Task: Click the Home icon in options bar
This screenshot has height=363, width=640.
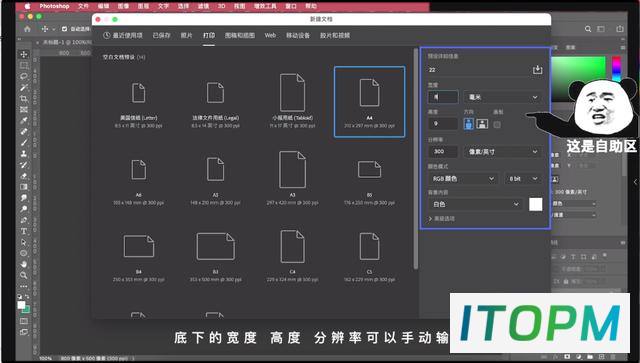Action: click(x=27, y=29)
